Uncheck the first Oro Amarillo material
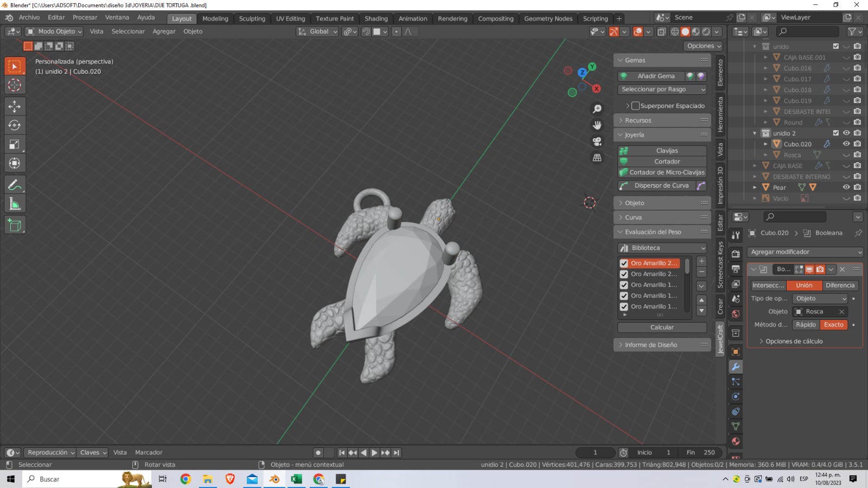This screenshot has height=488, width=868. pyautogui.click(x=624, y=263)
